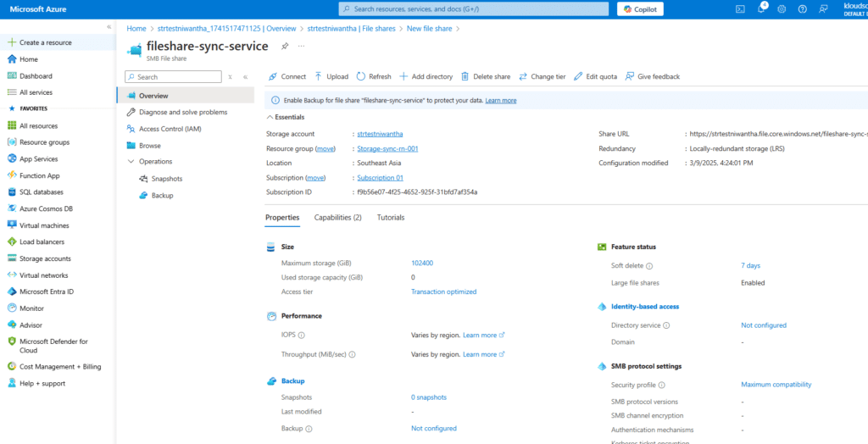Click the Connect toolbar button

[x=287, y=76]
